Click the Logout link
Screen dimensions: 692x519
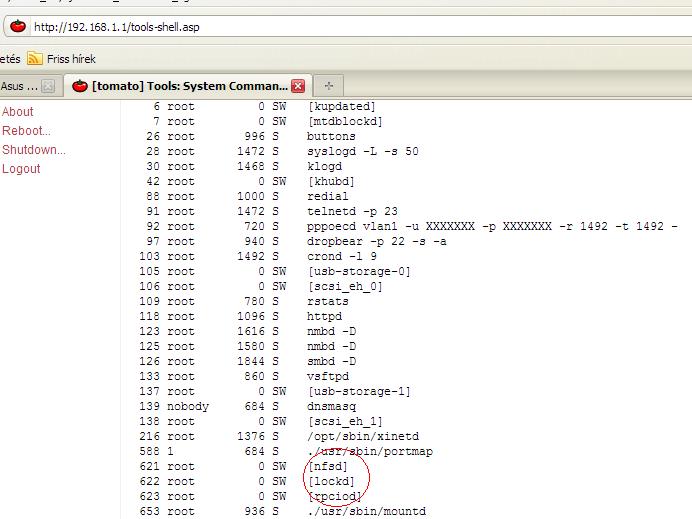pyautogui.click(x=21, y=169)
